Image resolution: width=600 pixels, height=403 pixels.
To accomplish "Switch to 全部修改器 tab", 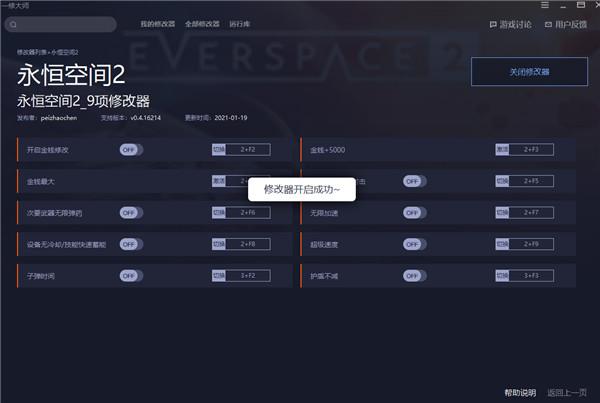I will [x=202, y=24].
